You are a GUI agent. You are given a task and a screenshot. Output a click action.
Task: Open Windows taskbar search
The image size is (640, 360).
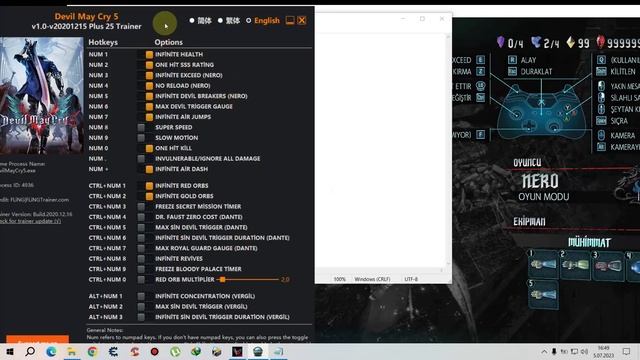tap(30, 351)
